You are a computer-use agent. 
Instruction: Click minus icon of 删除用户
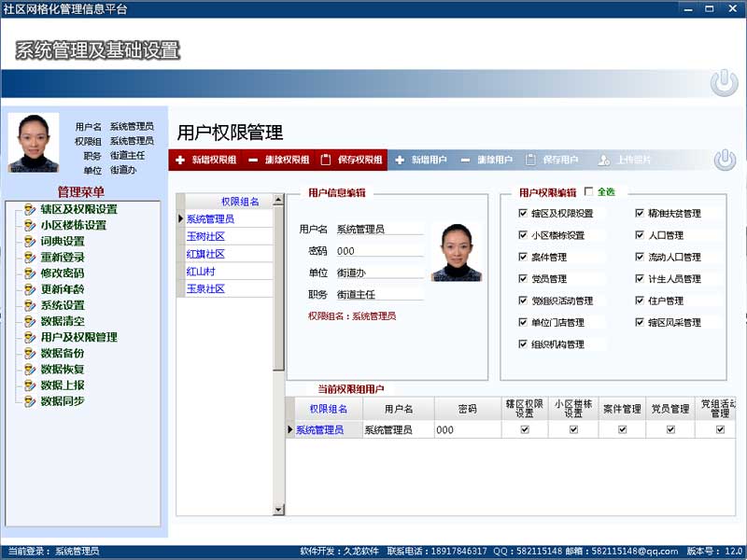pos(465,160)
